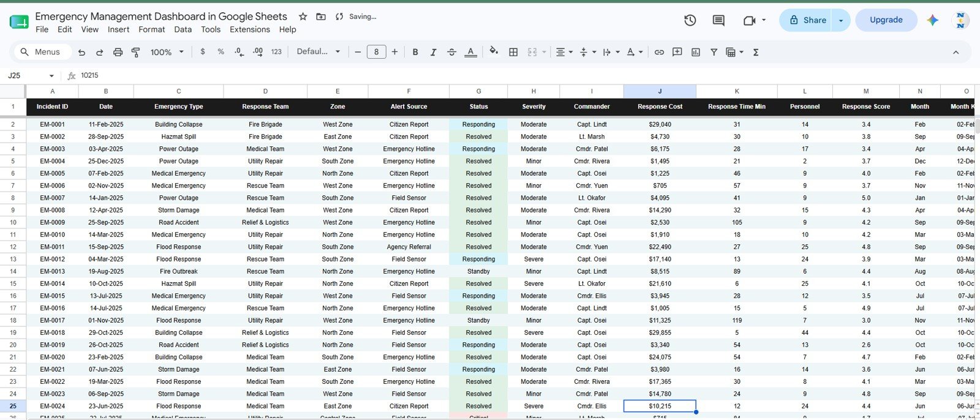Open Share options dropdown arrow

pyautogui.click(x=841, y=20)
